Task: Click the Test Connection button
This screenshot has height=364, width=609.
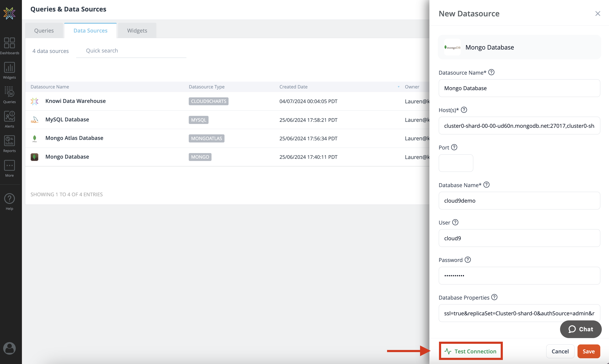Action: tap(470, 351)
